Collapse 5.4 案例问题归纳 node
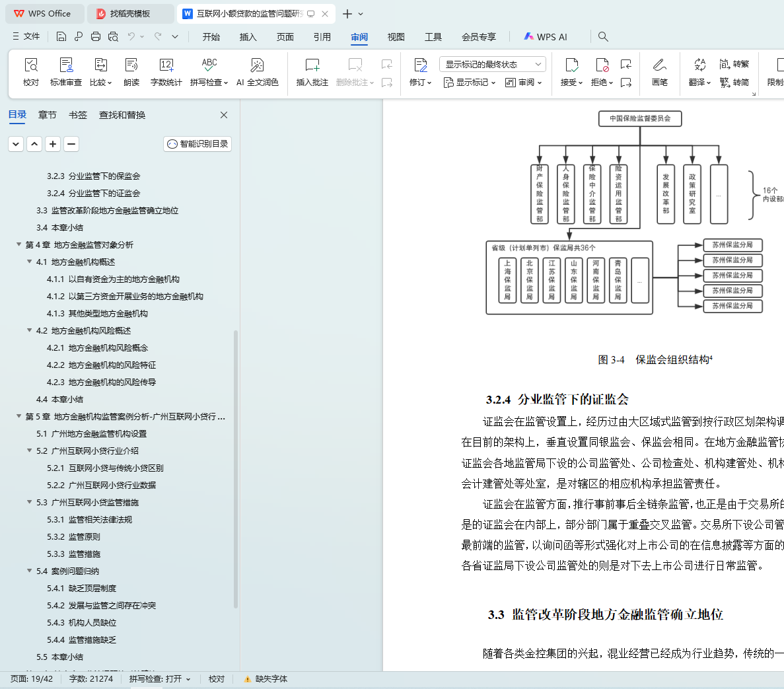Image resolution: width=784 pixels, height=689 pixels. click(29, 571)
